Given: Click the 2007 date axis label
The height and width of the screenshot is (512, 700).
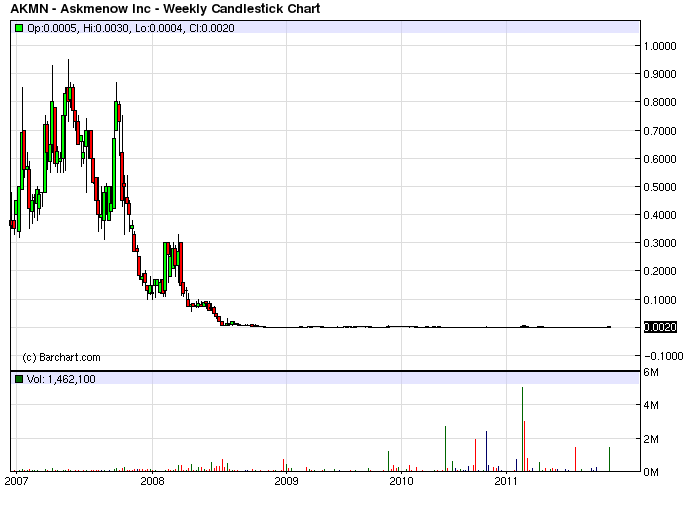Looking at the screenshot, I should [x=16, y=481].
